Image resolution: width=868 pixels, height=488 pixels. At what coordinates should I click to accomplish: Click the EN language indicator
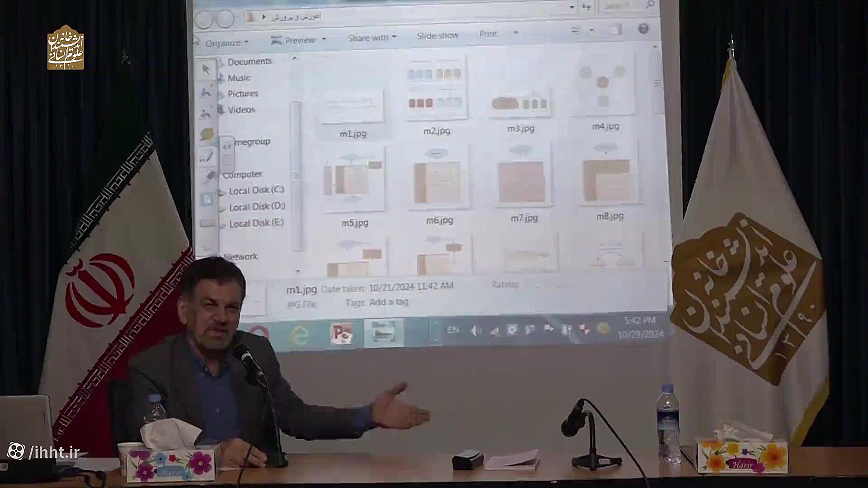coord(453,330)
